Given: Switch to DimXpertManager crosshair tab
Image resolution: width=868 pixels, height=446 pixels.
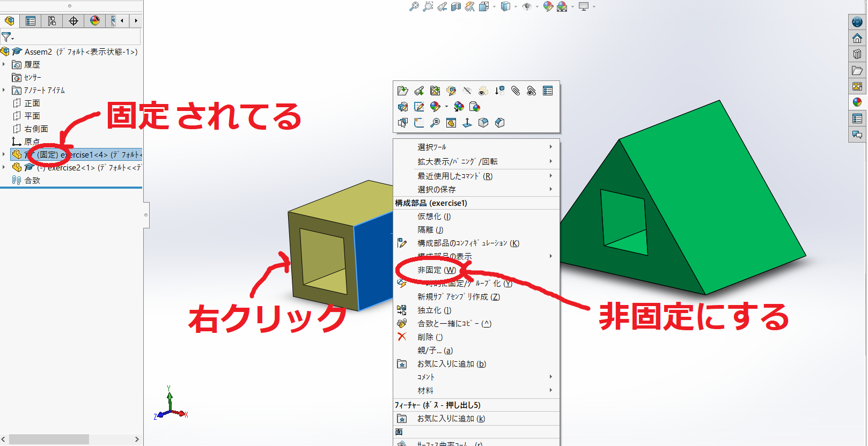Looking at the screenshot, I should tap(73, 21).
